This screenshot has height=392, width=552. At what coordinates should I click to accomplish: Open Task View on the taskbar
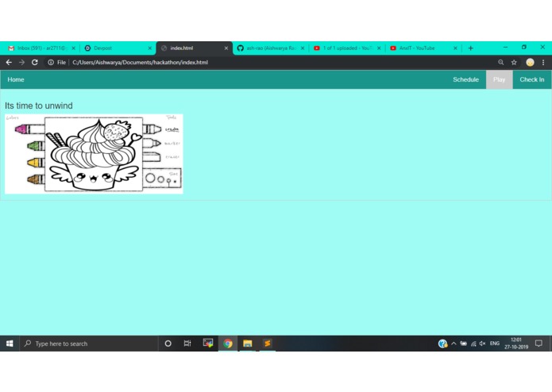tap(187, 344)
